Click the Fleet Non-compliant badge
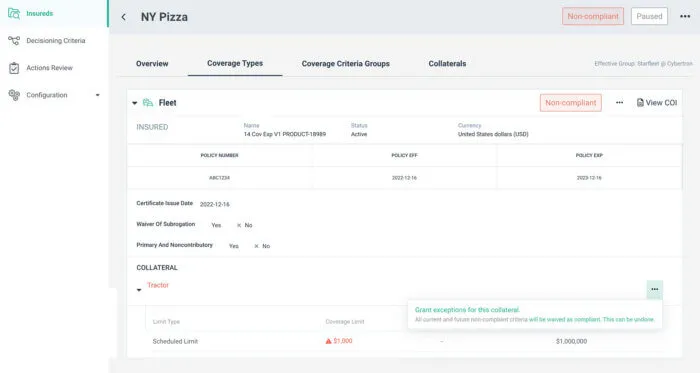700x373 pixels. (571, 103)
